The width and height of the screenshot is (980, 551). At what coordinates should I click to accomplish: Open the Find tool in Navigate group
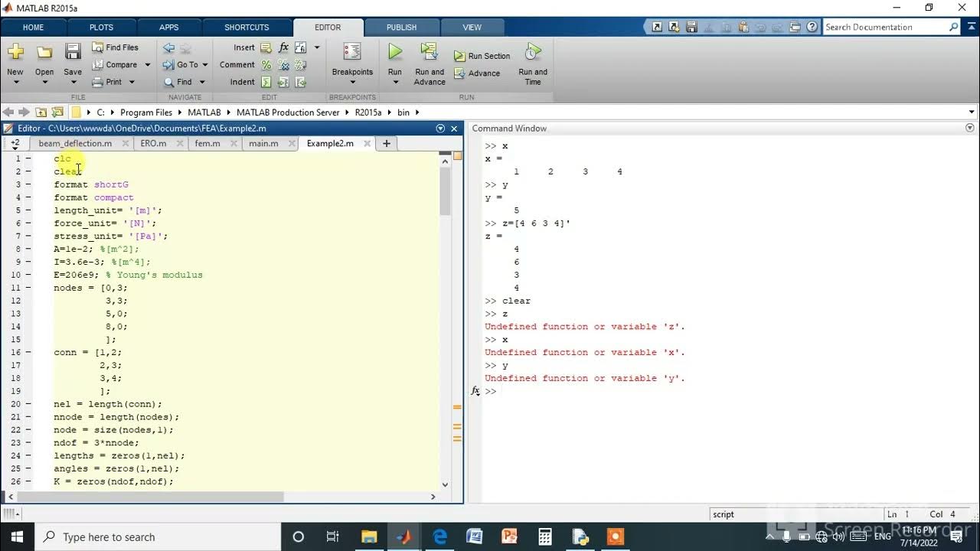[x=178, y=82]
